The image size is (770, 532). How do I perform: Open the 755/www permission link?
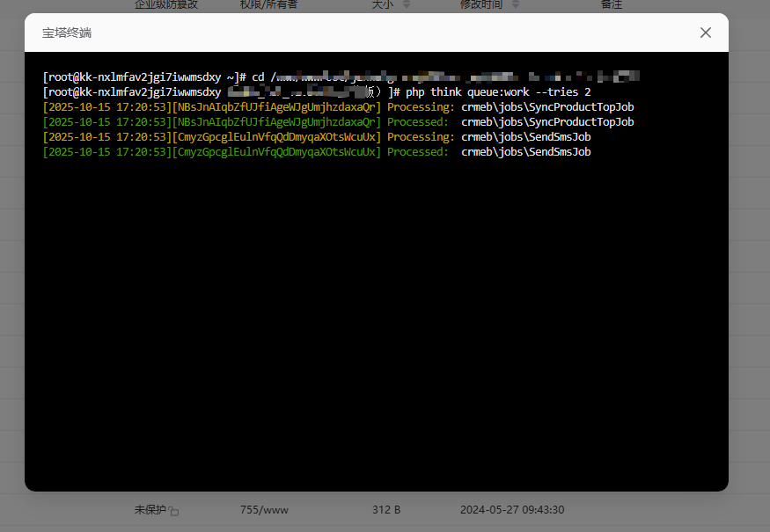click(264, 510)
